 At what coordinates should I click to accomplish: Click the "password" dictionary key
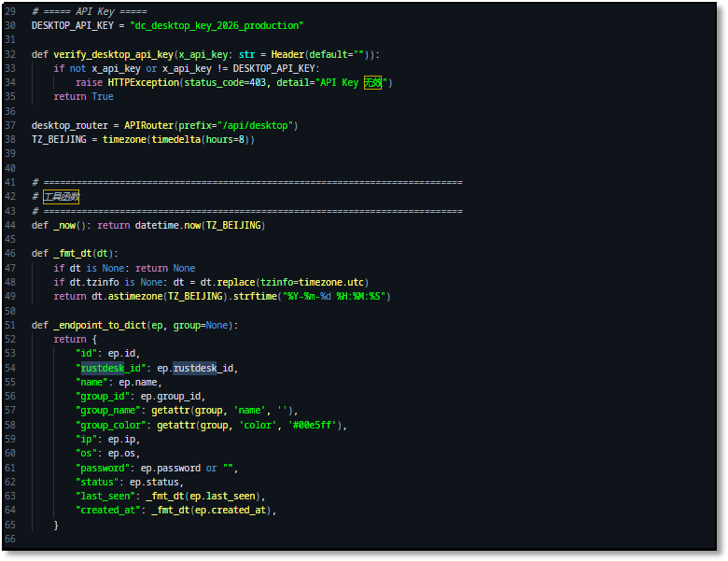click(x=103, y=468)
